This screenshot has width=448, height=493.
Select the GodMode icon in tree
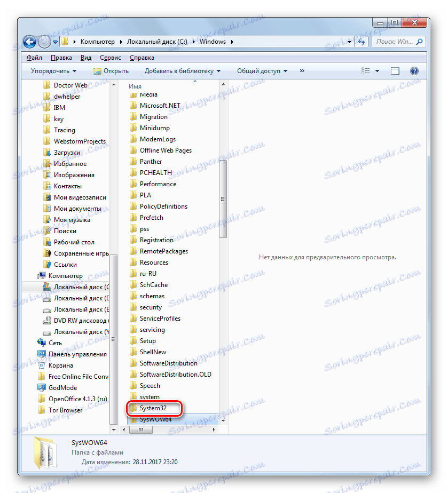(42, 388)
